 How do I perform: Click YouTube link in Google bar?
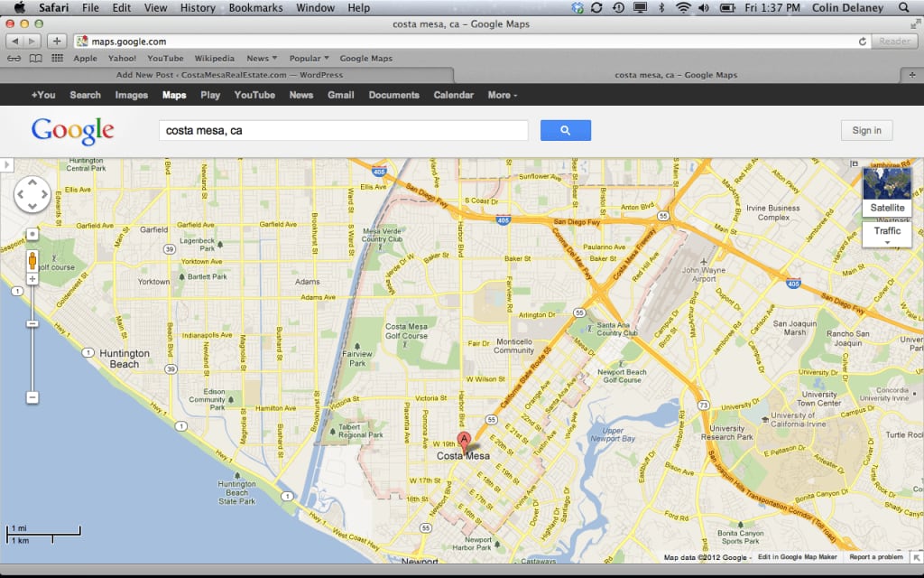(x=254, y=95)
